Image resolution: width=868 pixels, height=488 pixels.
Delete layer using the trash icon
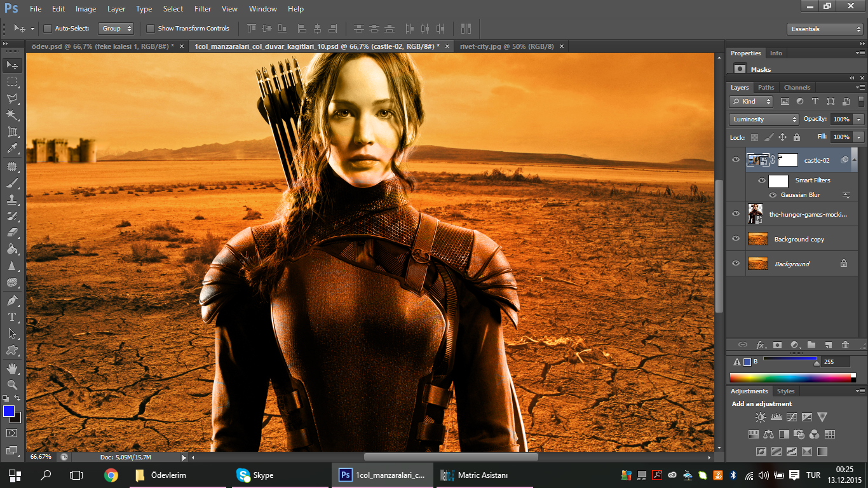coord(845,345)
